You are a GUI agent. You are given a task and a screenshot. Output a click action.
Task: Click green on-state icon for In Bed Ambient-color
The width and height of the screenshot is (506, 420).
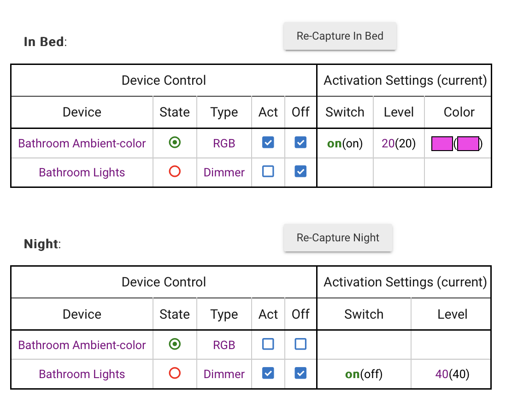click(x=175, y=142)
